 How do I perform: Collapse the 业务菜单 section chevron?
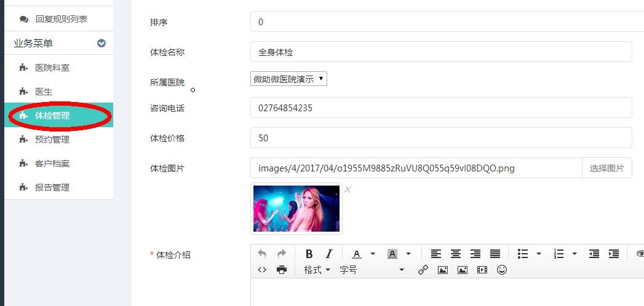coord(101,43)
